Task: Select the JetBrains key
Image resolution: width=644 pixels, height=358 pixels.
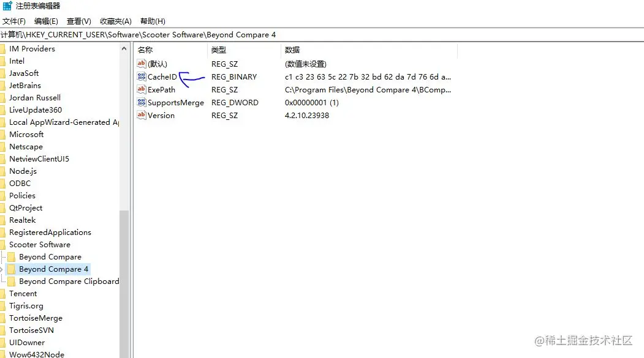Action: tap(25, 86)
